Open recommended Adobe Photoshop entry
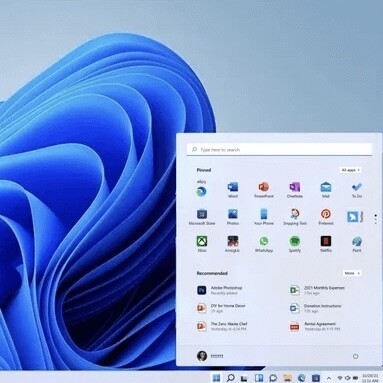The width and height of the screenshot is (383, 383). [x=220, y=290]
